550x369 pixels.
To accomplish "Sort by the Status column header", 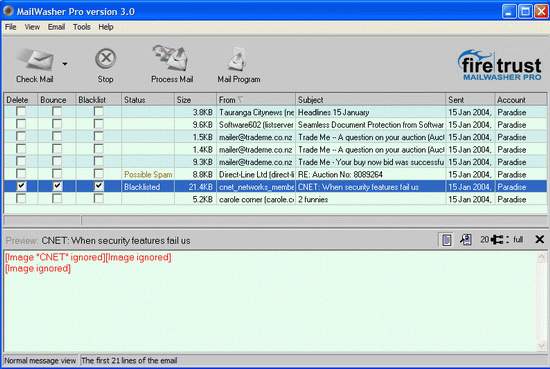I will [x=148, y=100].
